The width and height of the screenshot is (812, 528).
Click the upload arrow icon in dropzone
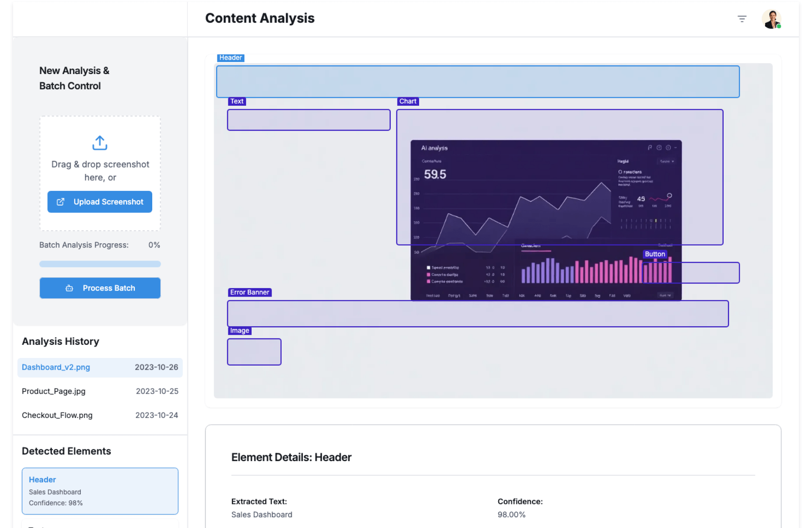pyautogui.click(x=100, y=143)
